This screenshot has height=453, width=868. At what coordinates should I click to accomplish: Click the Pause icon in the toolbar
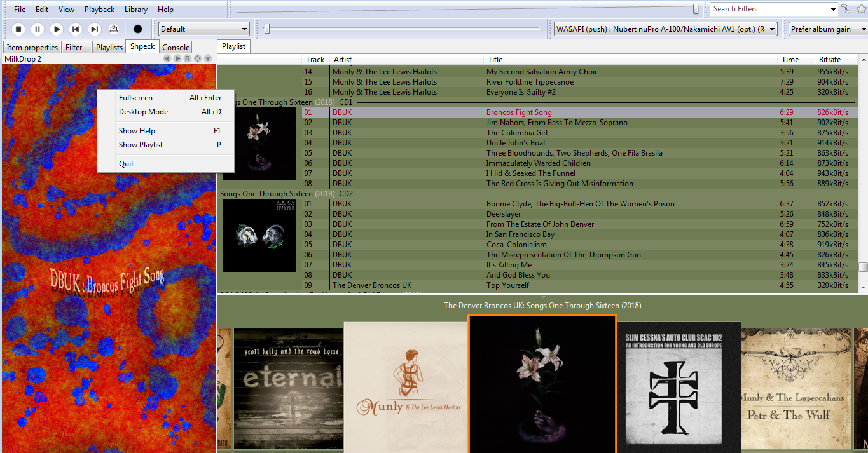(37, 29)
